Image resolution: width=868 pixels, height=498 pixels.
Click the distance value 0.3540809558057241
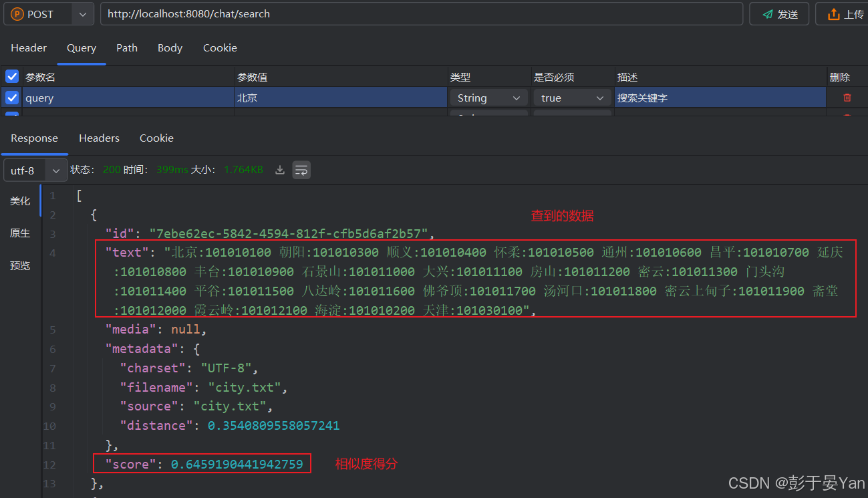tap(274, 426)
